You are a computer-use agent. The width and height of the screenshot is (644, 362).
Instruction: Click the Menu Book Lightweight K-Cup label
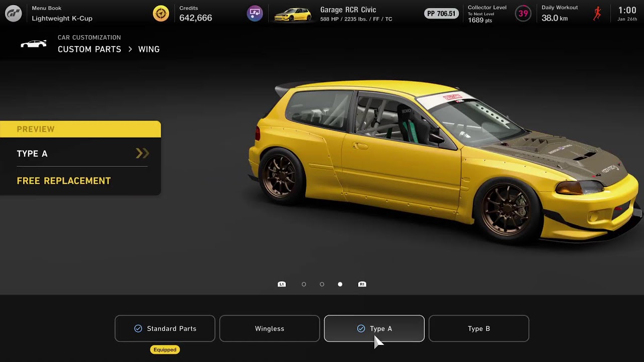pyautogui.click(x=62, y=14)
